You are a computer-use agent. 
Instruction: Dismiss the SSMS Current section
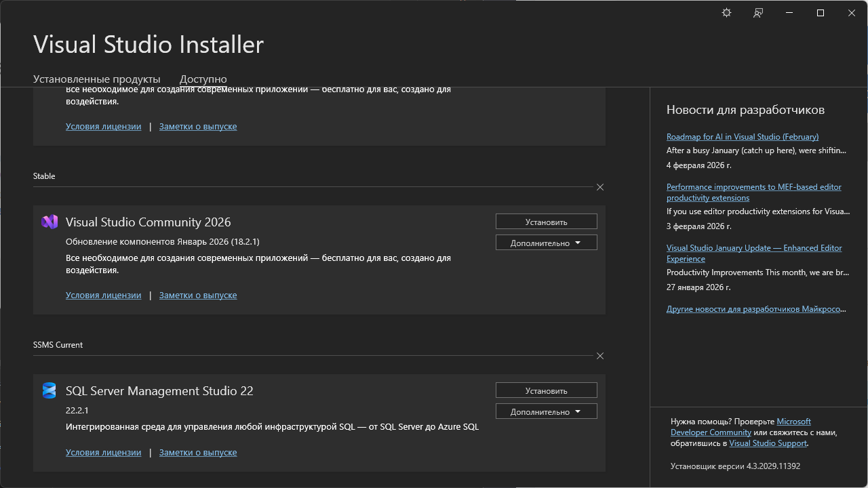click(x=600, y=356)
